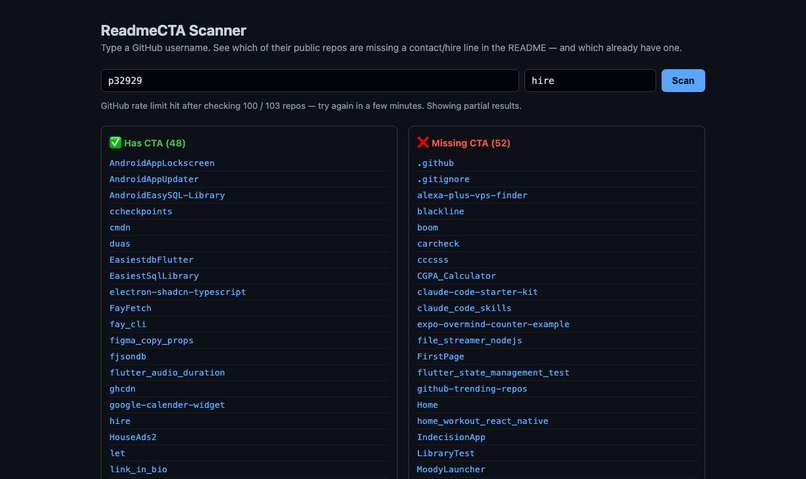The width and height of the screenshot is (806, 479).
Task: Open the FirstPage repo link
Action: [x=441, y=357]
